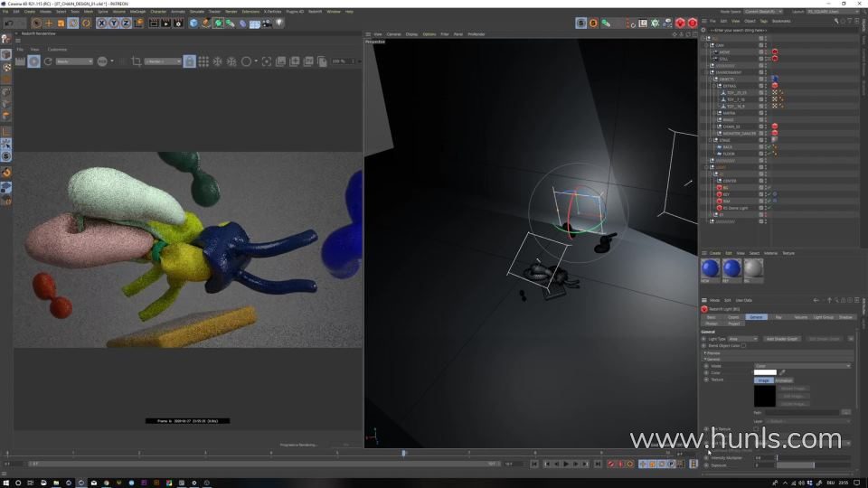Toggle the Z axis lock
The height and width of the screenshot is (488, 868).
tap(126, 23)
